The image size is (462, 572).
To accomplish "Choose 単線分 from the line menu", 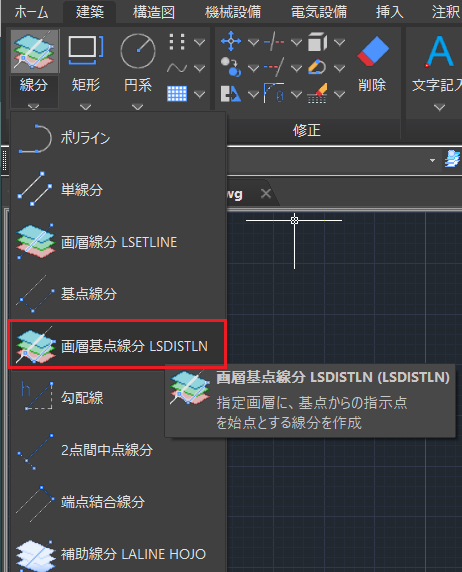I will (x=118, y=190).
